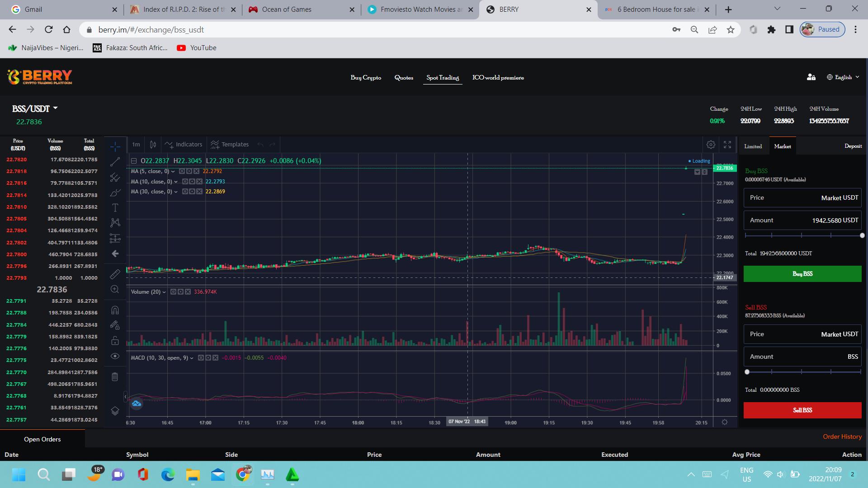The width and height of the screenshot is (868, 488).
Task: Open the English language dropdown
Action: pos(843,77)
